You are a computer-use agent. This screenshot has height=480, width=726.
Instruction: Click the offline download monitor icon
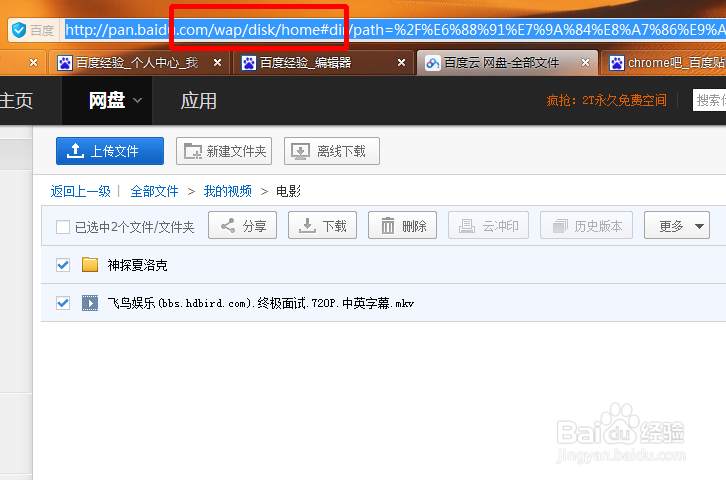click(x=300, y=151)
